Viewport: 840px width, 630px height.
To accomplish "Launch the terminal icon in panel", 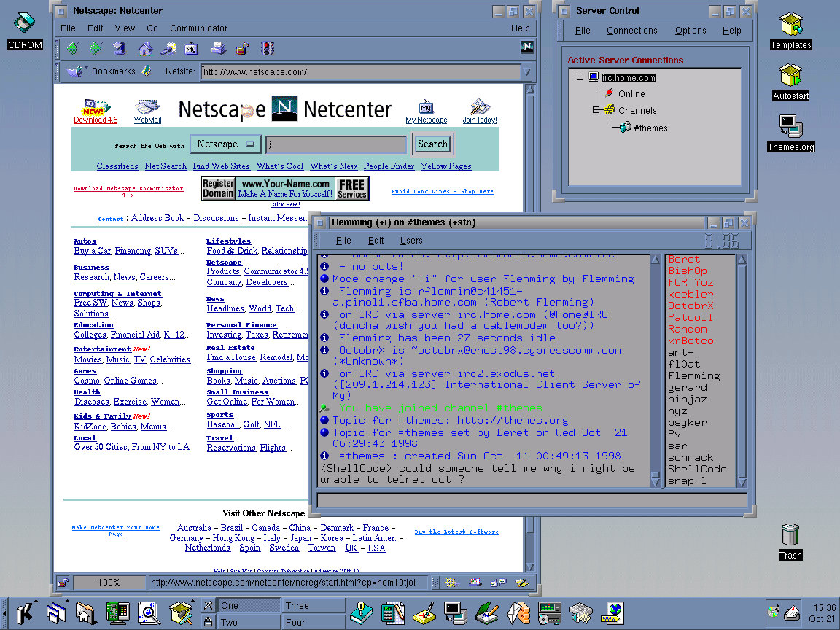I will click(456, 613).
